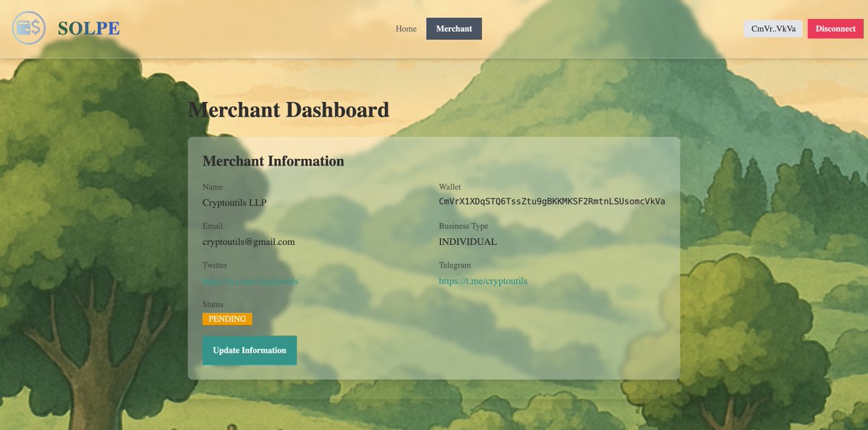Click the Name field label

[x=213, y=187]
